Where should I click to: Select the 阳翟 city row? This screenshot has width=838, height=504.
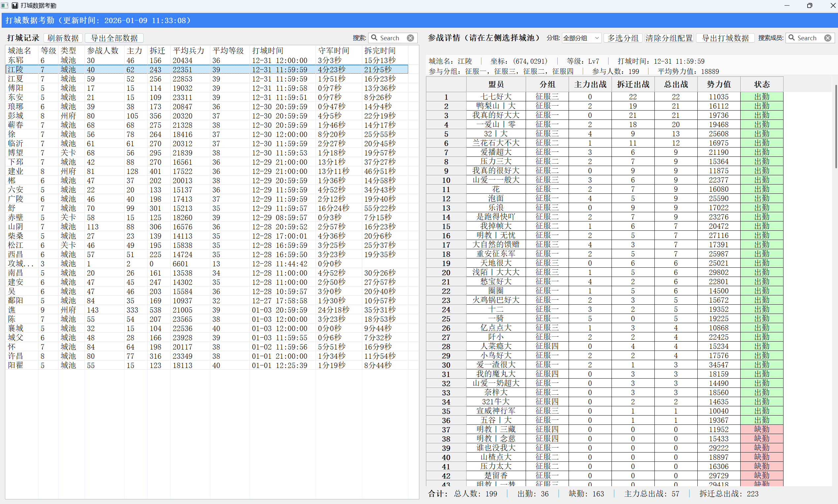coord(207,365)
